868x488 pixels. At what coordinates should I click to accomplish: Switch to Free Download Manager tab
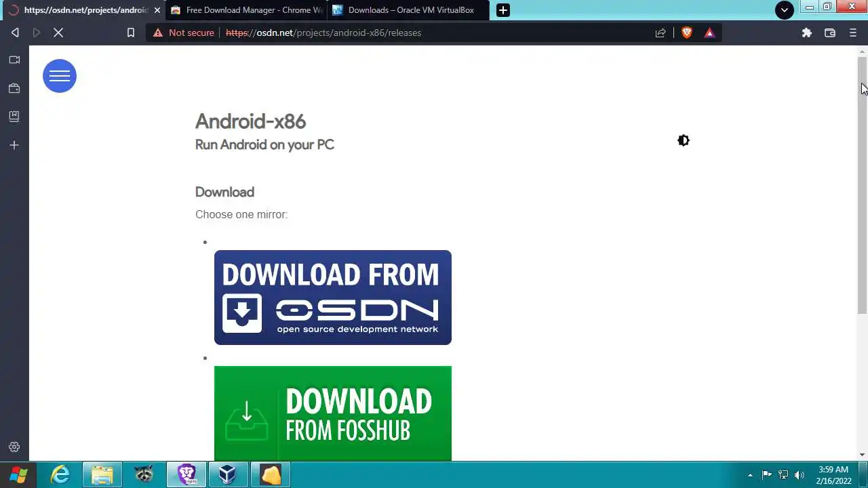tap(245, 10)
